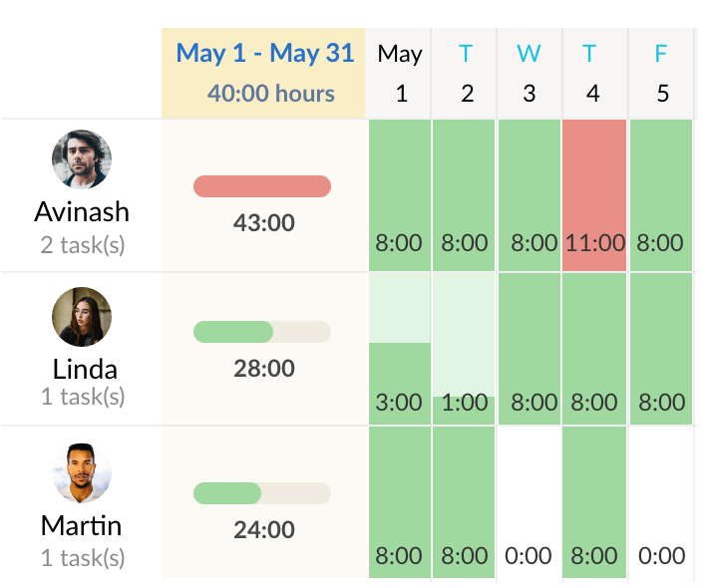Open Linda's 1 task(s) link
Viewport: 714px width, 588px height.
[x=83, y=397]
